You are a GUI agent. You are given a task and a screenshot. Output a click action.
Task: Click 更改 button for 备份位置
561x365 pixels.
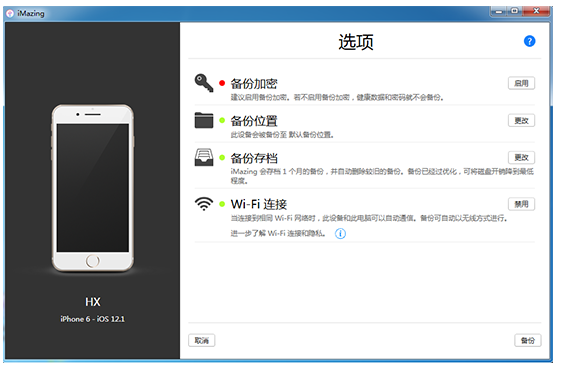(x=521, y=120)
